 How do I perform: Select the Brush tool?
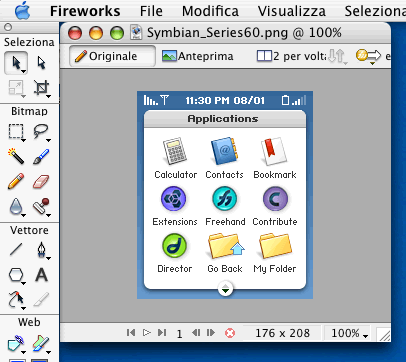[41, 156]
